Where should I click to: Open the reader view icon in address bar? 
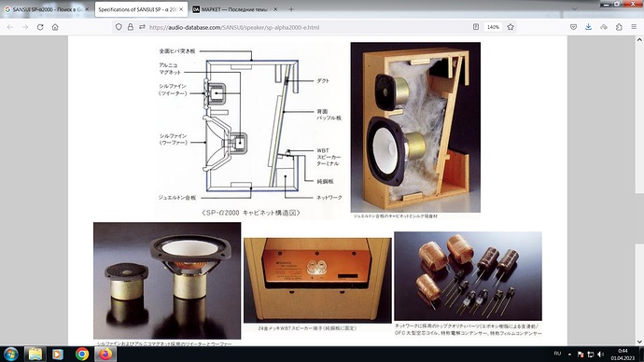tap(476, 27)
